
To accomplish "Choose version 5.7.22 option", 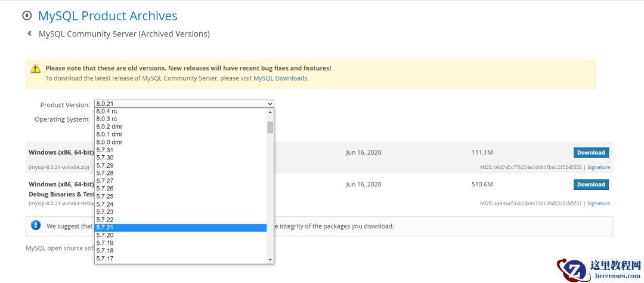I will coord(181,220).
